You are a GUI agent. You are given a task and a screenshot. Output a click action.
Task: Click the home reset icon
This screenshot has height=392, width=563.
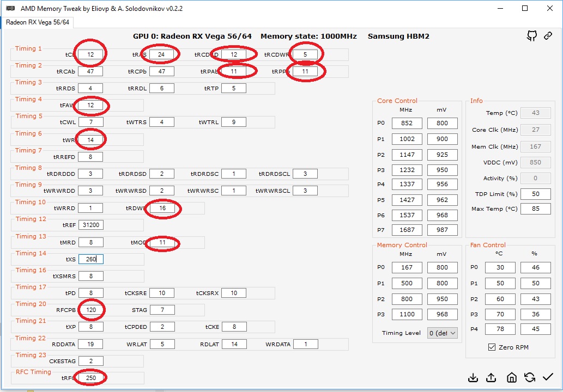[x=512, y=377]
